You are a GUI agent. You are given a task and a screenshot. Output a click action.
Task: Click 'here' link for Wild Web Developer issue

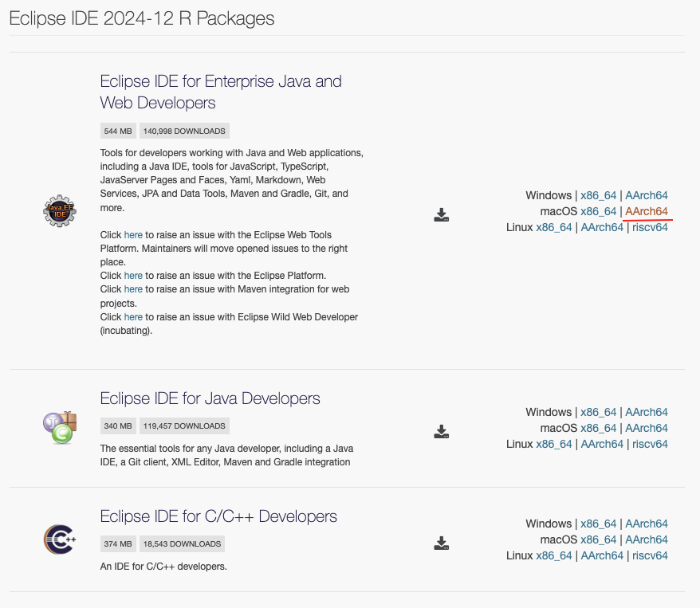pos(133,317)
